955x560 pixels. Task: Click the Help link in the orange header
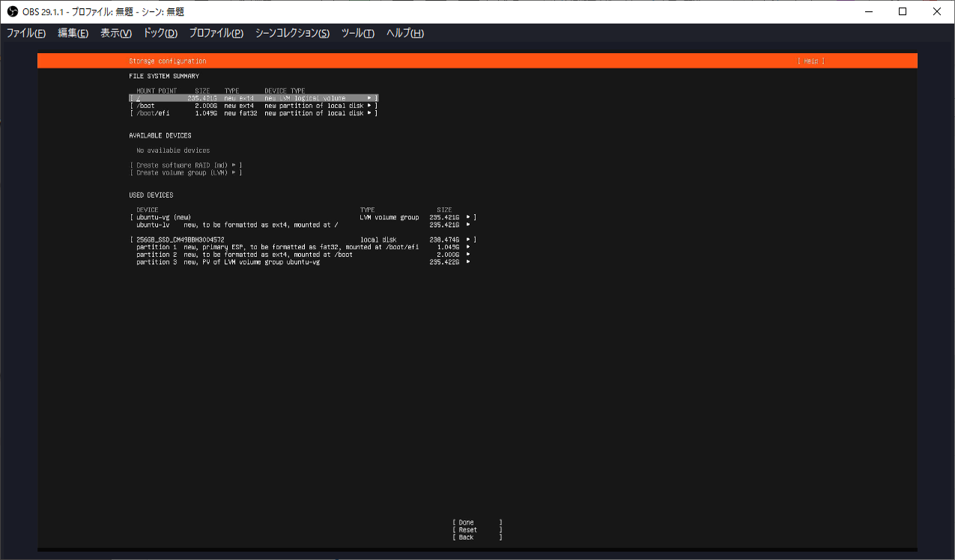coord(810,60)
